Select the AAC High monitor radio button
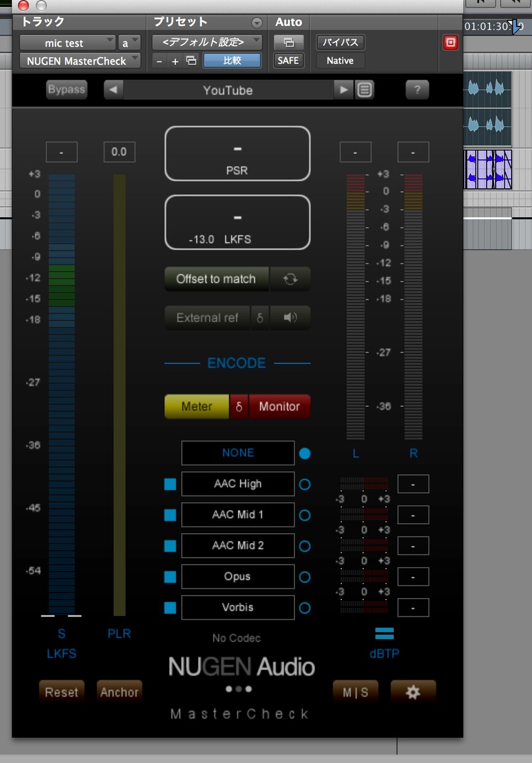This screenshot has width=532, height=763. pos(304,484)
